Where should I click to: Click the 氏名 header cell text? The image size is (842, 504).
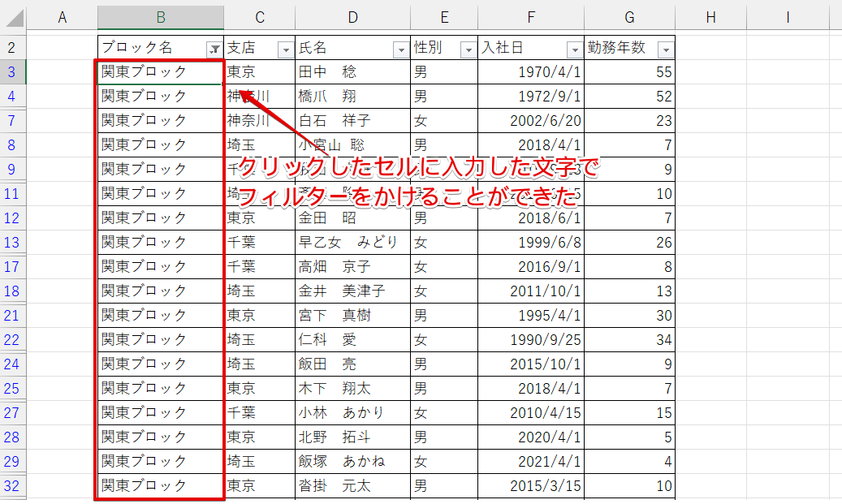point(313,48)
